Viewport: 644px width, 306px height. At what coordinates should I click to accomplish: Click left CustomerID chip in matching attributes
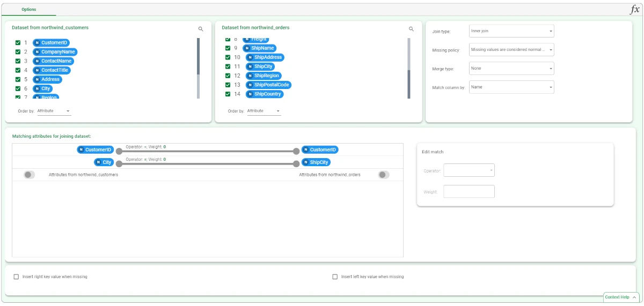pyautogui.click(x=96, y=150)
